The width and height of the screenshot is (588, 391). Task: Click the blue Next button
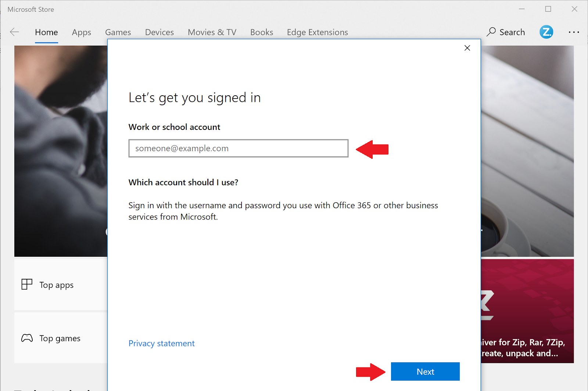coord(425,372)
